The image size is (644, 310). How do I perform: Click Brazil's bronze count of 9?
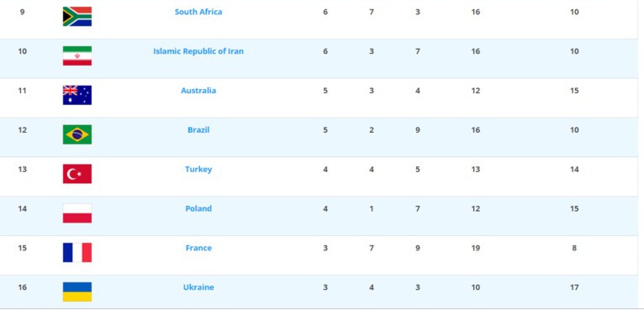point(418,130)
